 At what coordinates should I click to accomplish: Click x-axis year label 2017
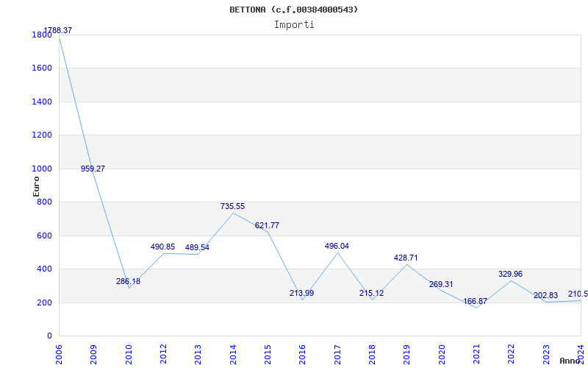tap(337, 354)
